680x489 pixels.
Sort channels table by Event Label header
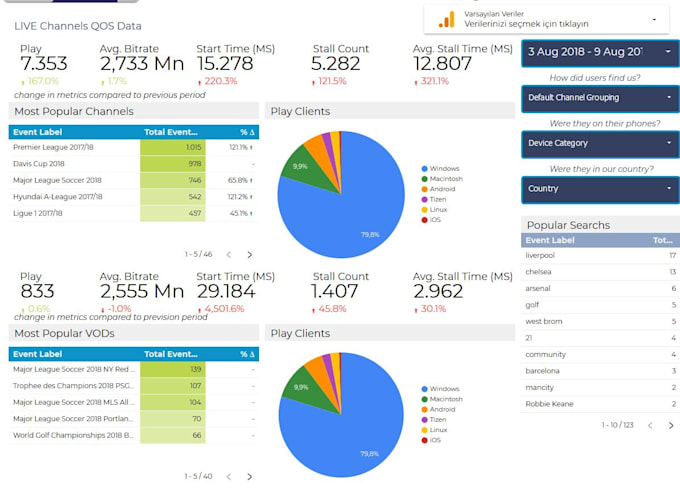(40, 132)
